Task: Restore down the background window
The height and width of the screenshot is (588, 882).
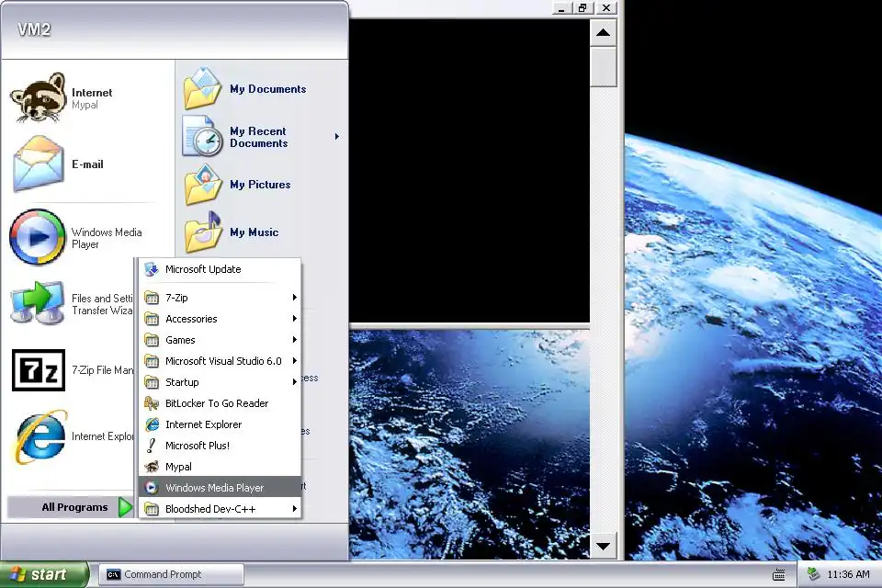Action: pos(582,8)
